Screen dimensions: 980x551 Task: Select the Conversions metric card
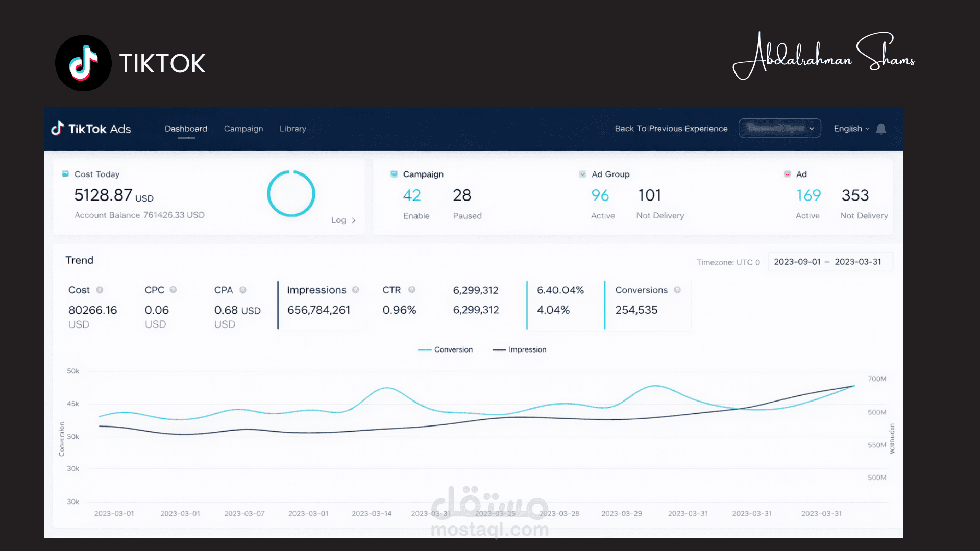[x=648, y=305]
